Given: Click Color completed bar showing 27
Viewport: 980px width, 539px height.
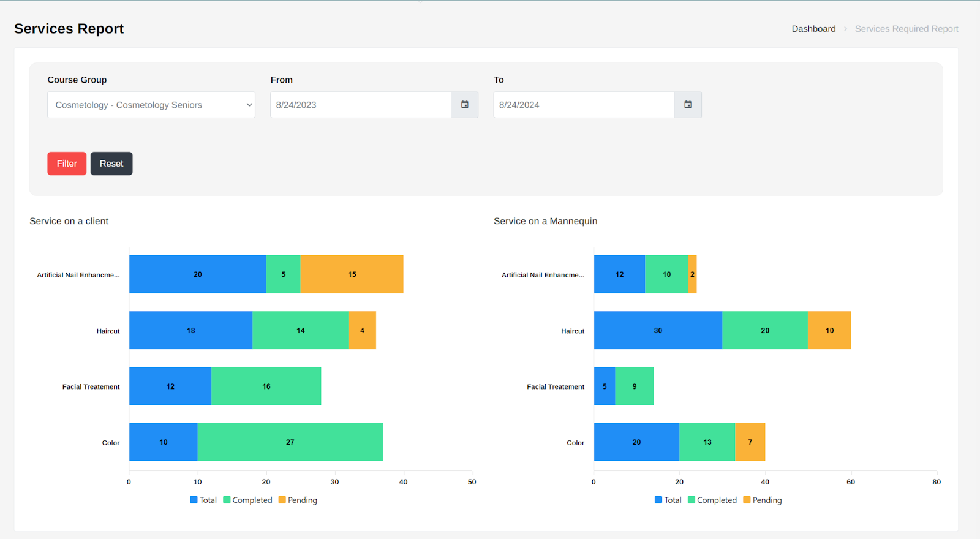Looking at the screenshot, I should [x=290, y=442].
